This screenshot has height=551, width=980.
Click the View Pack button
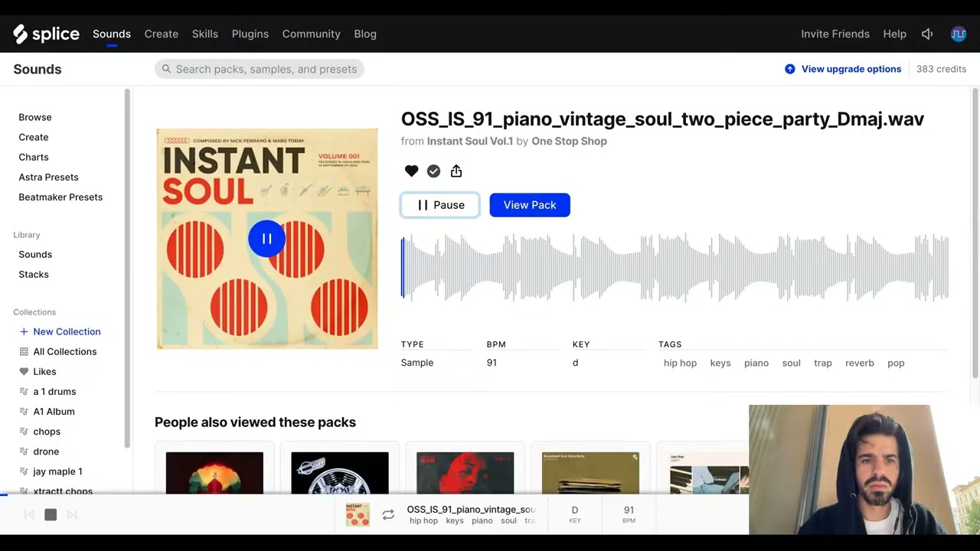tap(530, 205)
